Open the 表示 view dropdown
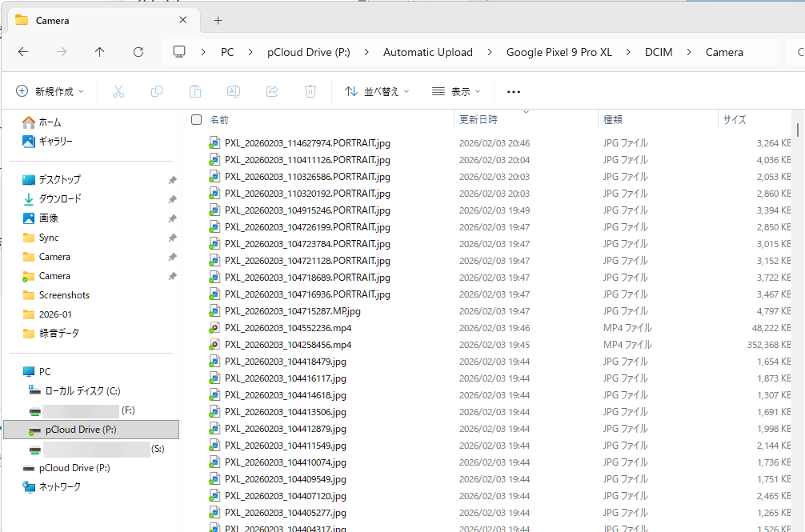The image size is (805, 532). (x=456, y=91)
